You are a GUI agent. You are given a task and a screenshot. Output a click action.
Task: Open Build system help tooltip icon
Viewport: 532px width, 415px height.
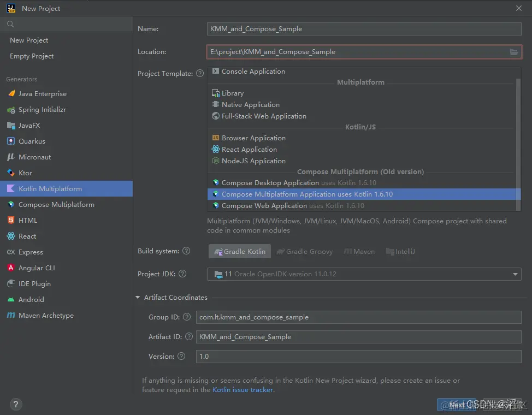[186, 251]
